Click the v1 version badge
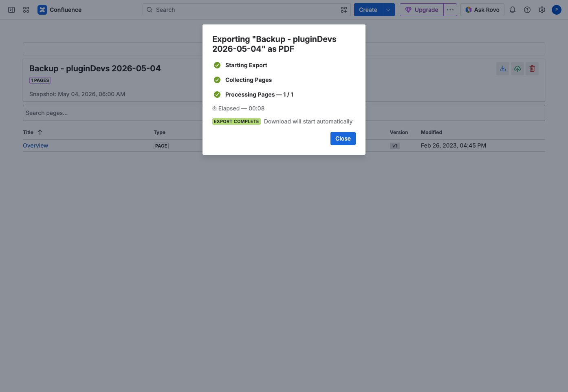This screenshot has height=392, width=568. (x=395, y=146)
